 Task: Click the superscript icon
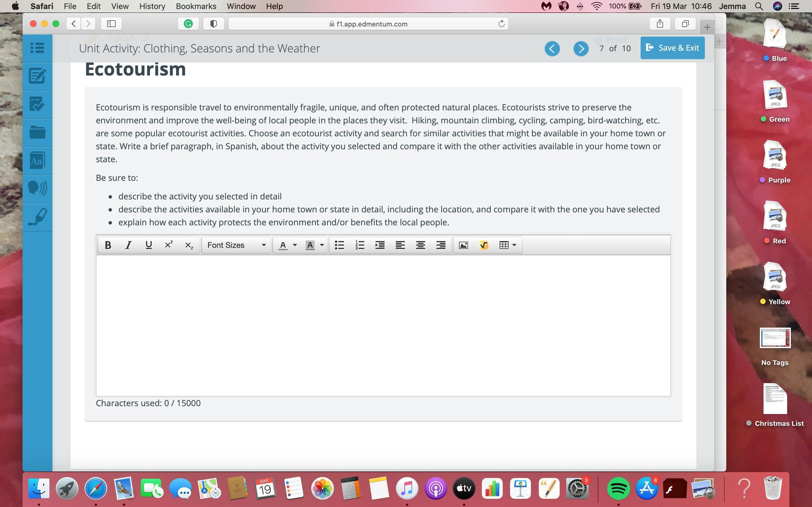click(x=169, y=245)
